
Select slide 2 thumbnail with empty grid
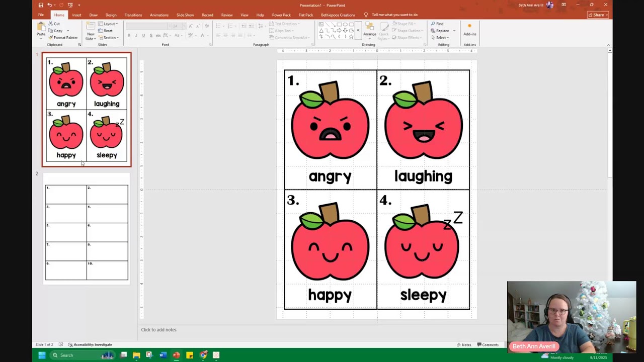[x=87, y=229]
